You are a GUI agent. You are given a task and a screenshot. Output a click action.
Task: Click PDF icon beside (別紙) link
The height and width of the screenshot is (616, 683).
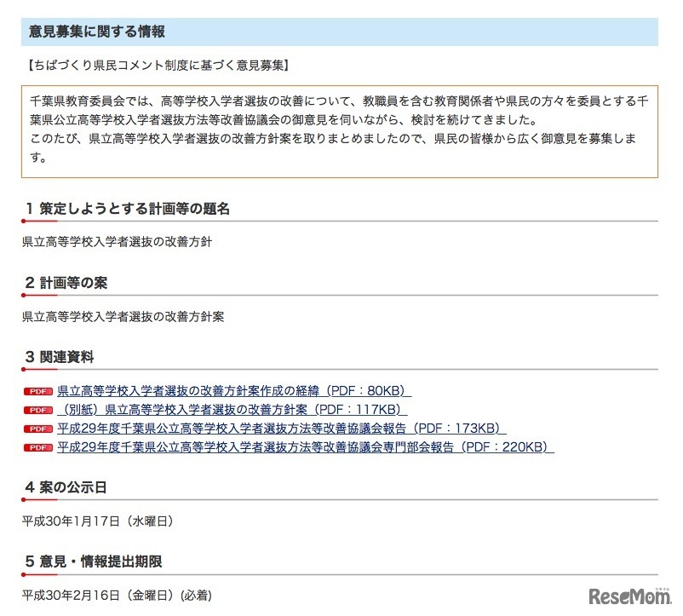38,410
